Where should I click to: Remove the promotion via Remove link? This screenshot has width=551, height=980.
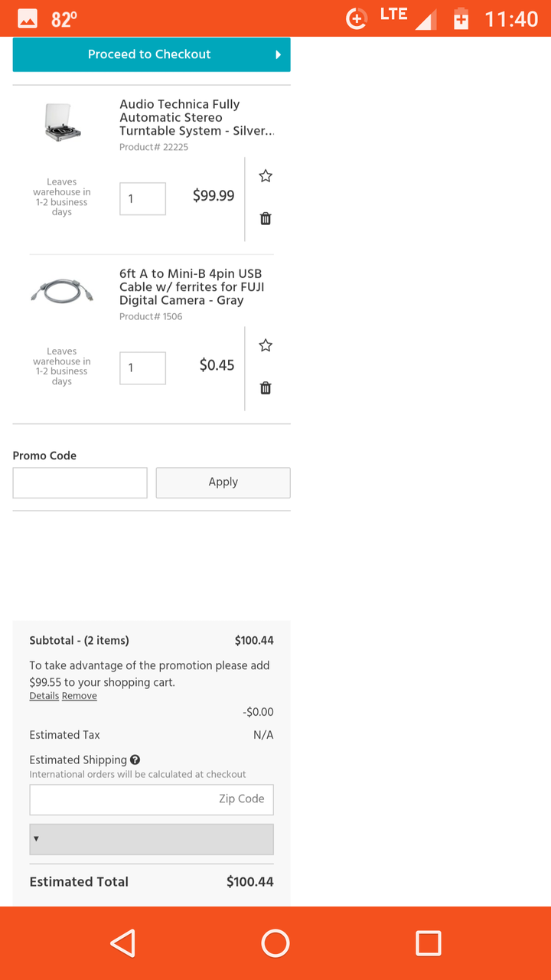[x=80, y=696]
